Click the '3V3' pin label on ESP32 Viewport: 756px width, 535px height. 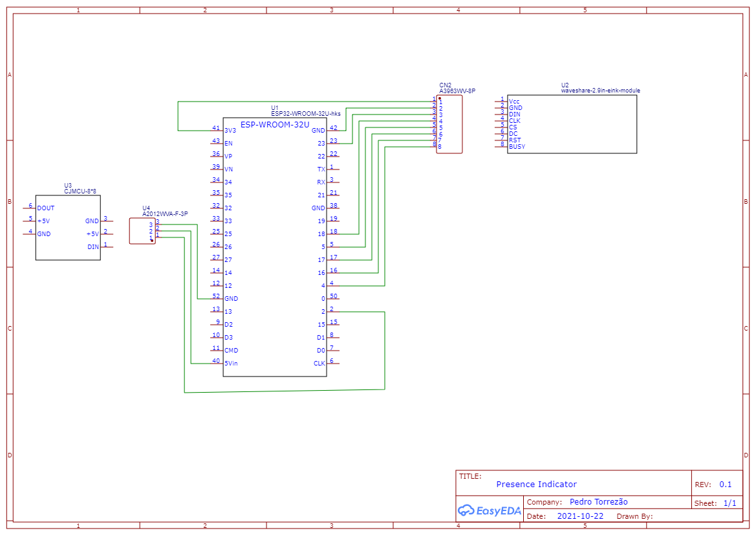tap(230, 130)
